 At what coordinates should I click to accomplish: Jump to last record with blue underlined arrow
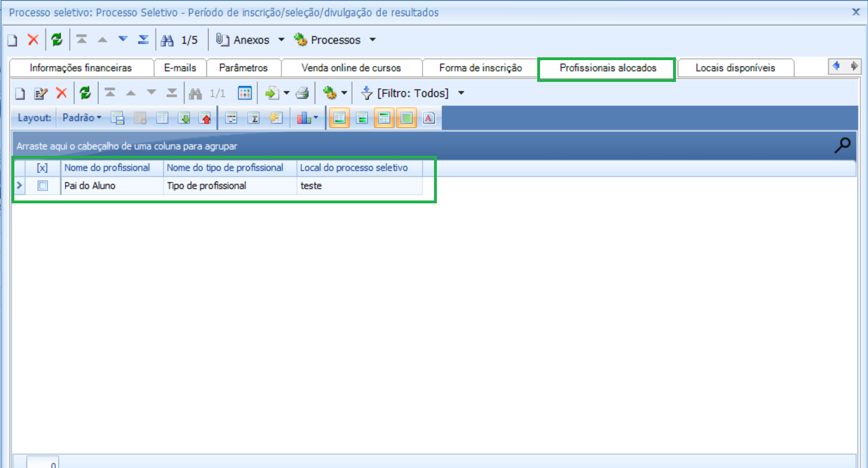[143, 40]
